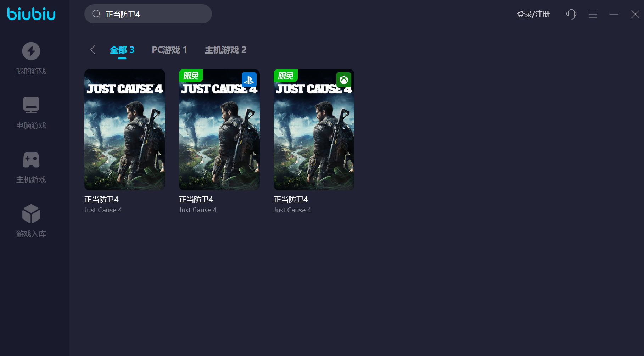Click Just Cause 4 subtitle under Xbox card
Screen dimensions: 644x356
(x=292, y=210)
